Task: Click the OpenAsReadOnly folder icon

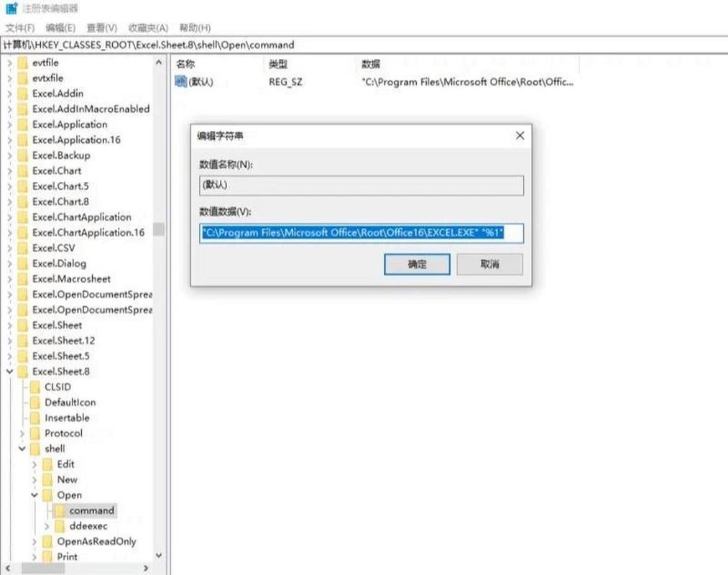Action: [x=47, y=541]
